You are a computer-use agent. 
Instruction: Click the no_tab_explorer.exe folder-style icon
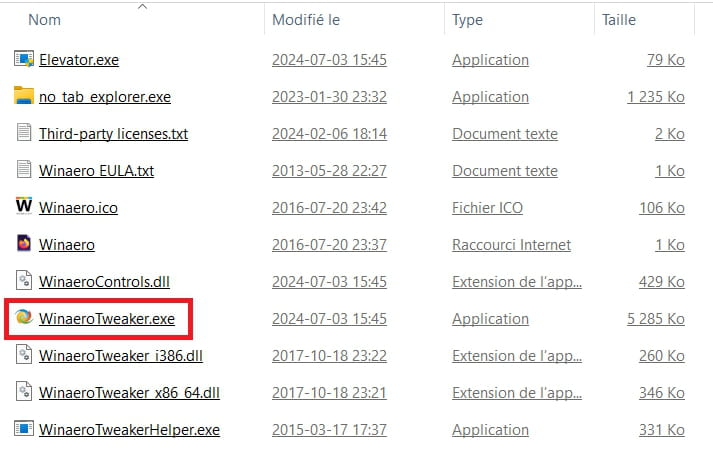click(x=24, y=96)
